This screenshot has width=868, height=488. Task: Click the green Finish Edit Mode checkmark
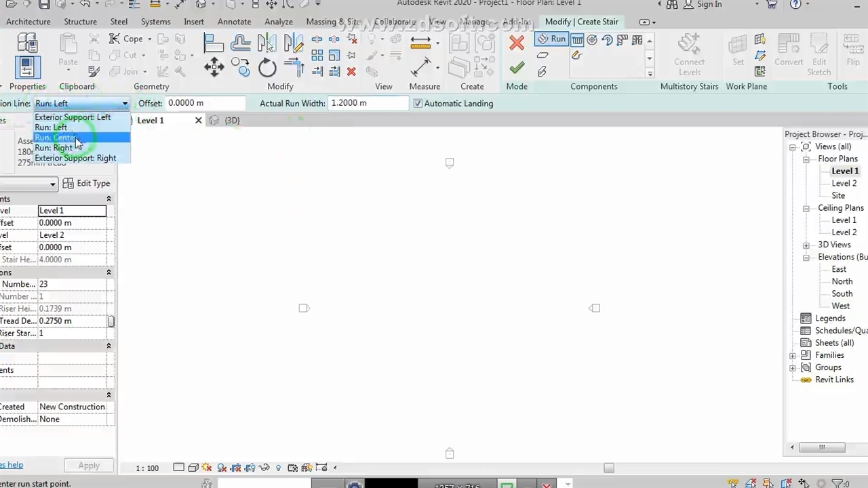pyautogui.click(x=517, y=68)
